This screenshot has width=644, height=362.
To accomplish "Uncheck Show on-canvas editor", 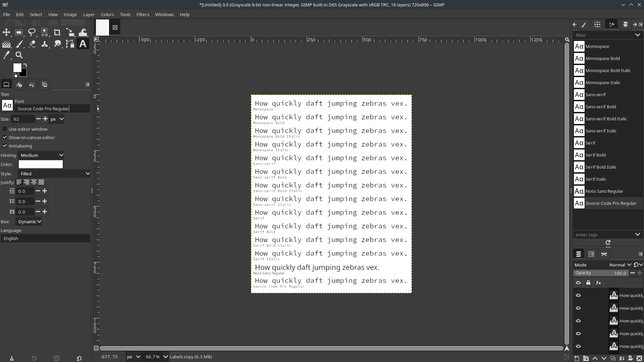I will point(5,137).
